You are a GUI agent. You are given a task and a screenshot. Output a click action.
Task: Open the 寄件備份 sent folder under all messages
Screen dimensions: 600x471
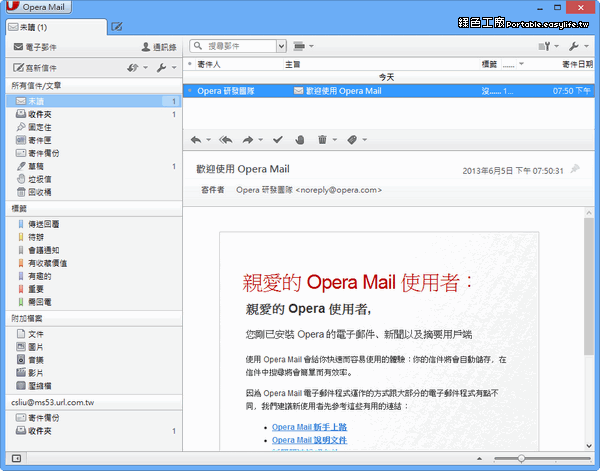[93, 153]
